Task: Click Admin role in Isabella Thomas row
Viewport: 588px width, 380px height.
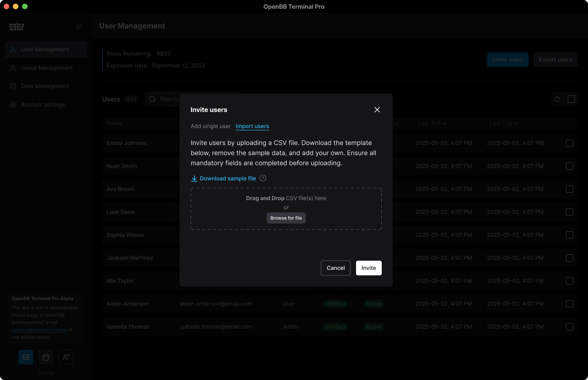Action: tap(291, 327)
